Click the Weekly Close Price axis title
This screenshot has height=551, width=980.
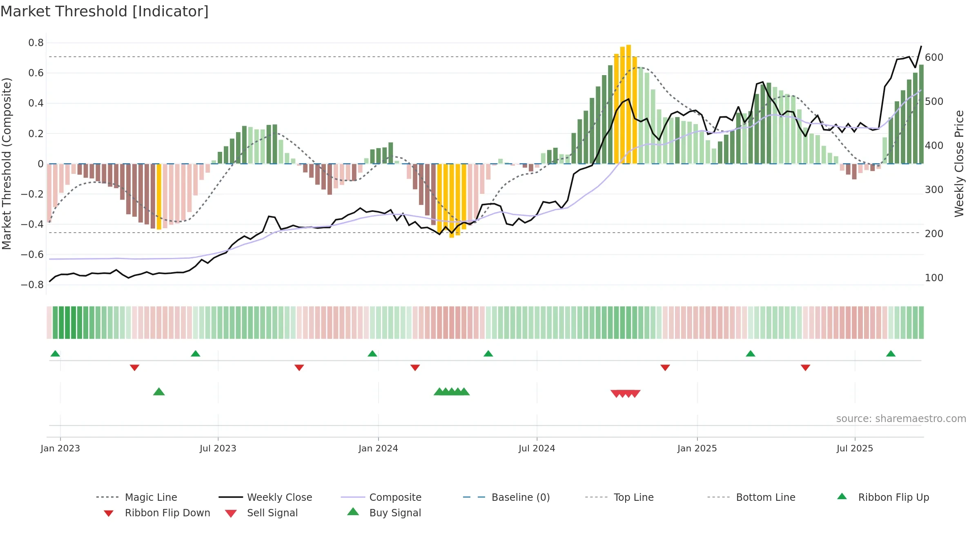(959, 164)
